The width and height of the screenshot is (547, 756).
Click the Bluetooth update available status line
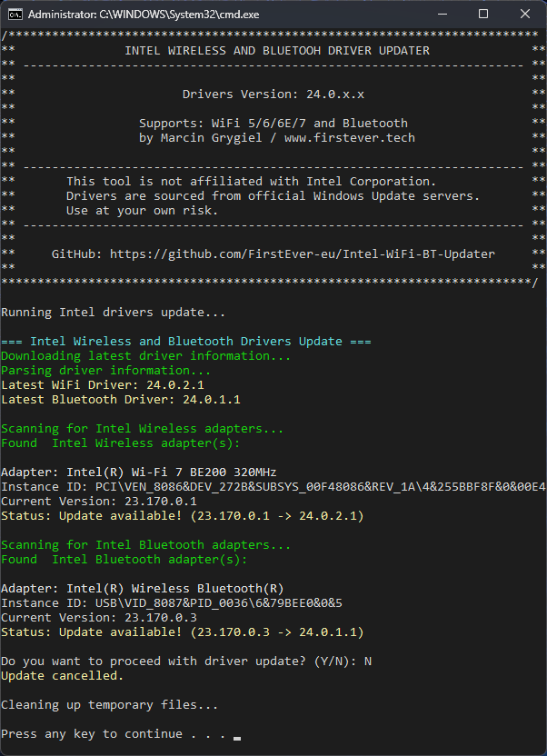(182, 632)
